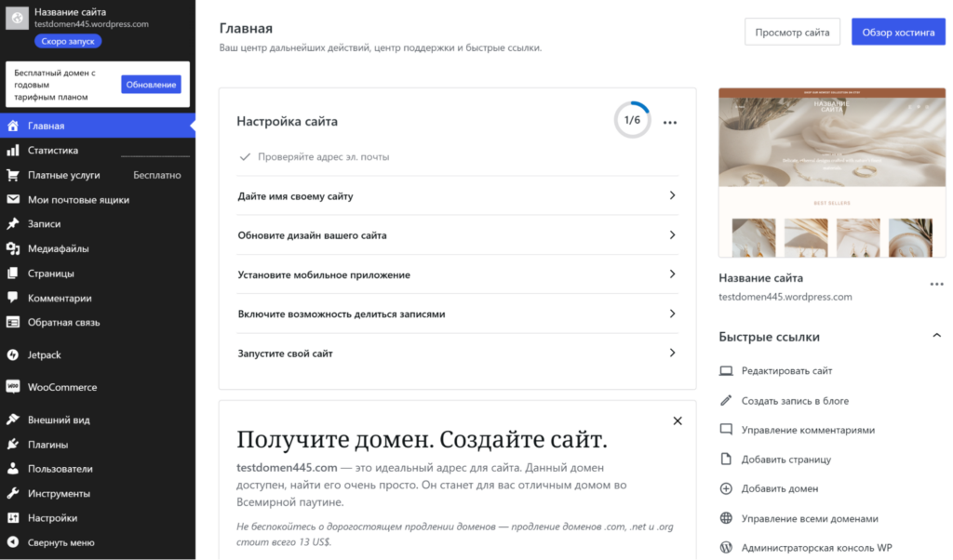Click the collapse arrow icon for Свернуть меню
The image size is (953, 560).
coord(13,542)
